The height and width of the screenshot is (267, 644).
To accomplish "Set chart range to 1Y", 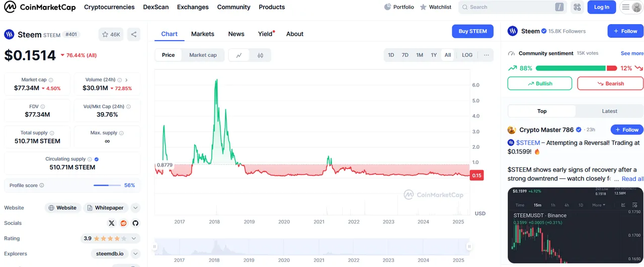I will [434, 55].
